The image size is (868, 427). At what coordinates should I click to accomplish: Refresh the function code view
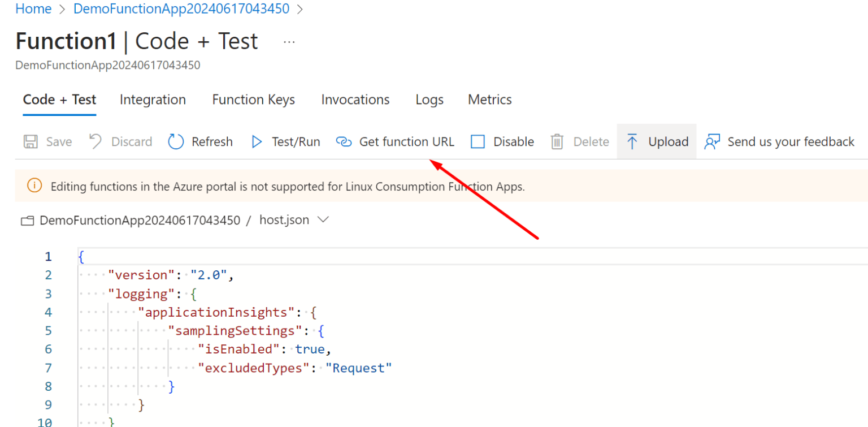click(175, 141)
